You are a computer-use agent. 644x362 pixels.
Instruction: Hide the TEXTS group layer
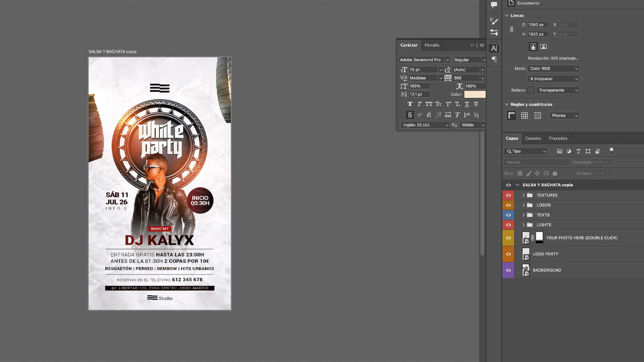[508, 215]
